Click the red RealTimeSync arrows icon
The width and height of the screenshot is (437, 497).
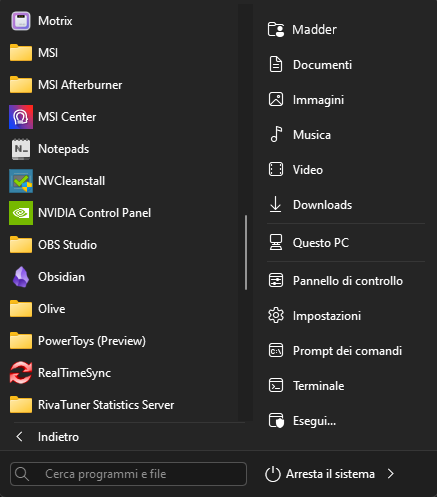click(x=21, y=373)
